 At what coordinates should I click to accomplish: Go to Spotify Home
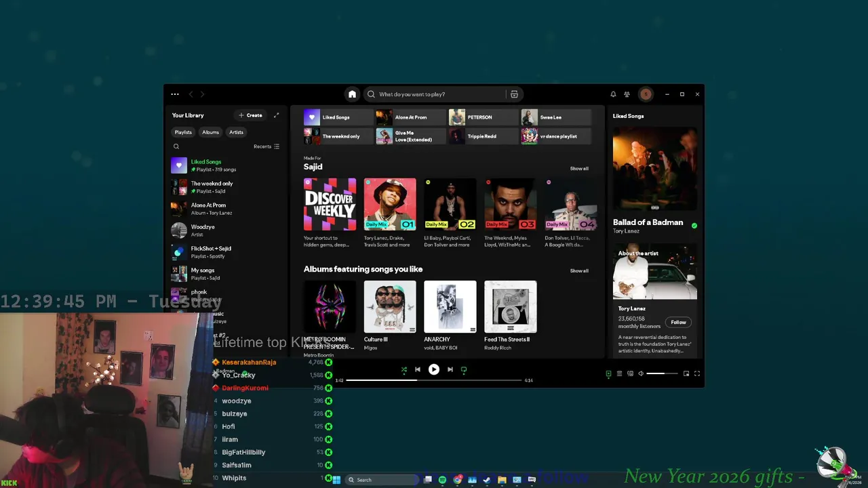352,94
